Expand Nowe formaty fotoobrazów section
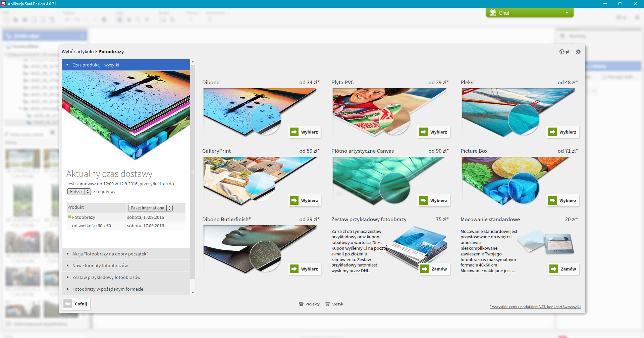 126,265
